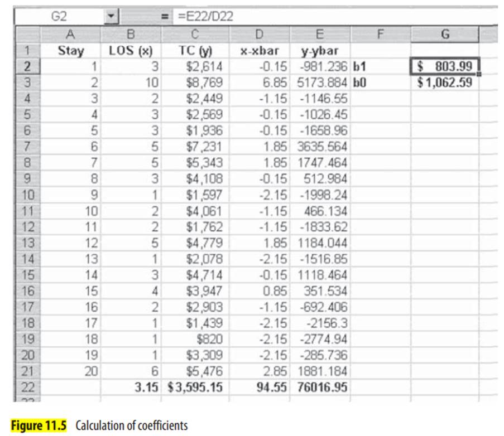Click cell G3 with value $1,062.59
Image resolution: width=504 pixels, height=436 pixels.
tap(445, 83)
